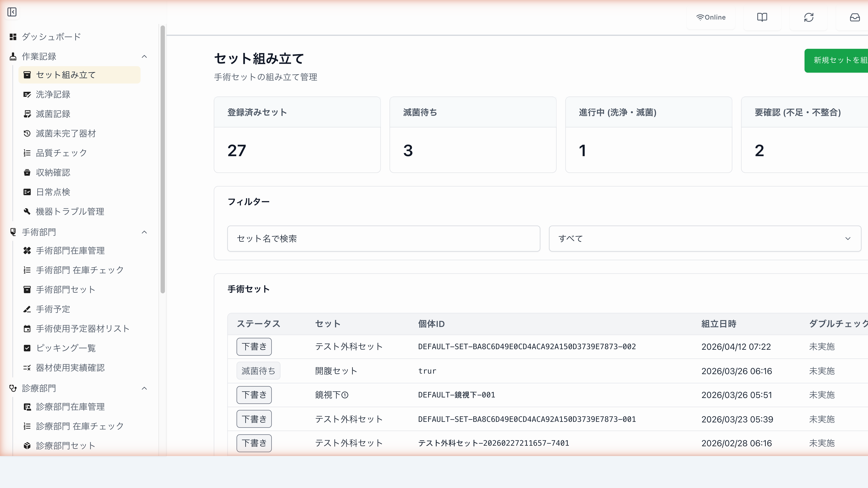Image resolution: width=868 pixels, height=488 pixels.
Task: Click the セット名で検索 search field
Action: point(383,238)
